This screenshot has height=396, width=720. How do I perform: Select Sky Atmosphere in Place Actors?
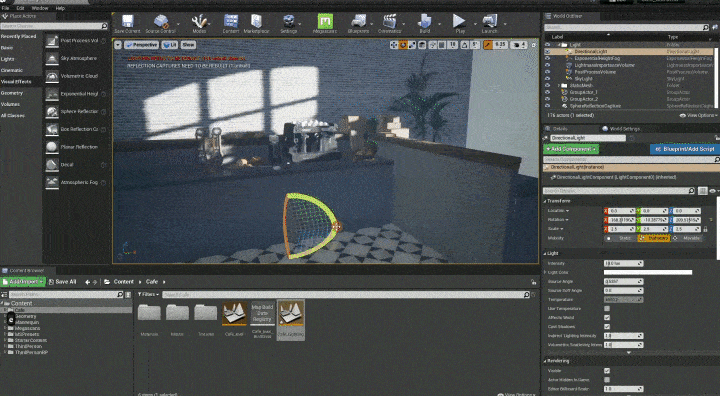76,59
